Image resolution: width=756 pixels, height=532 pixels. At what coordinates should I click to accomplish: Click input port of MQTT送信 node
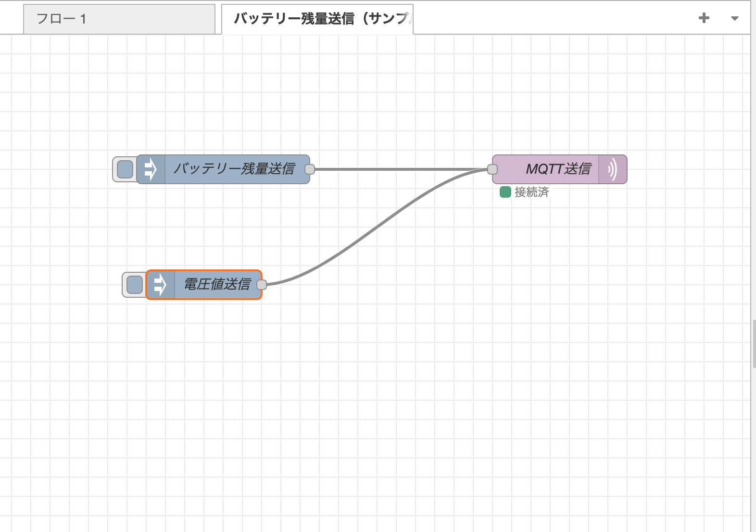click(x=492, y=169)
